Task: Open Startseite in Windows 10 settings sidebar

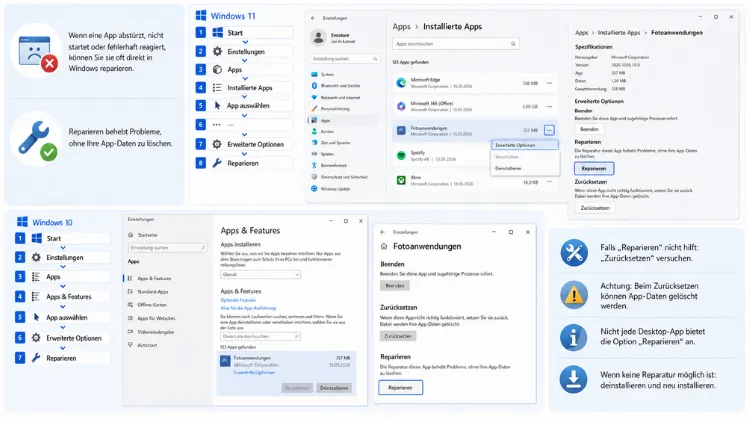Action: click(x=143, y=235)
